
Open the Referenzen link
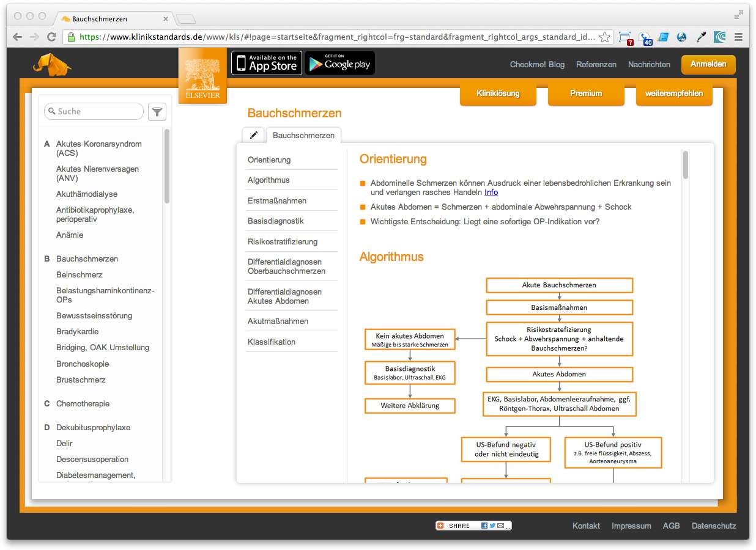point(596,64)
